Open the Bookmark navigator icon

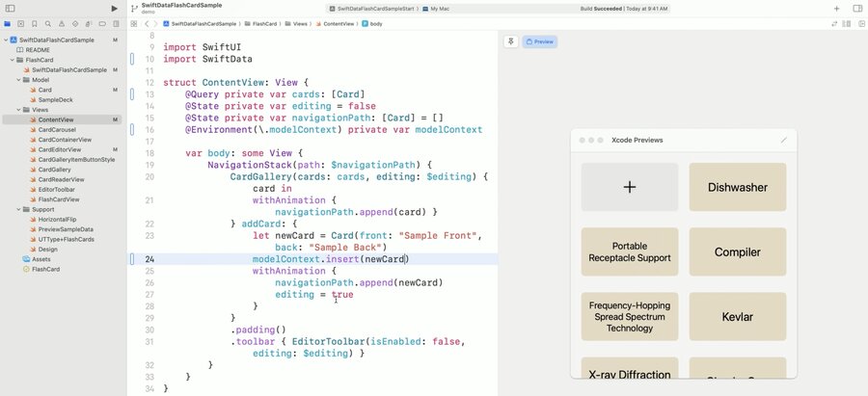pos(35,24)
